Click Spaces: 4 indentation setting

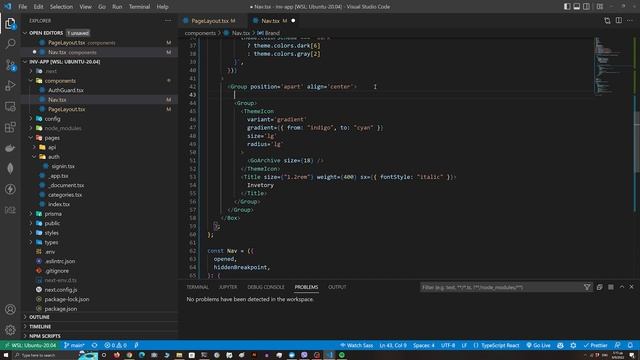424,345
